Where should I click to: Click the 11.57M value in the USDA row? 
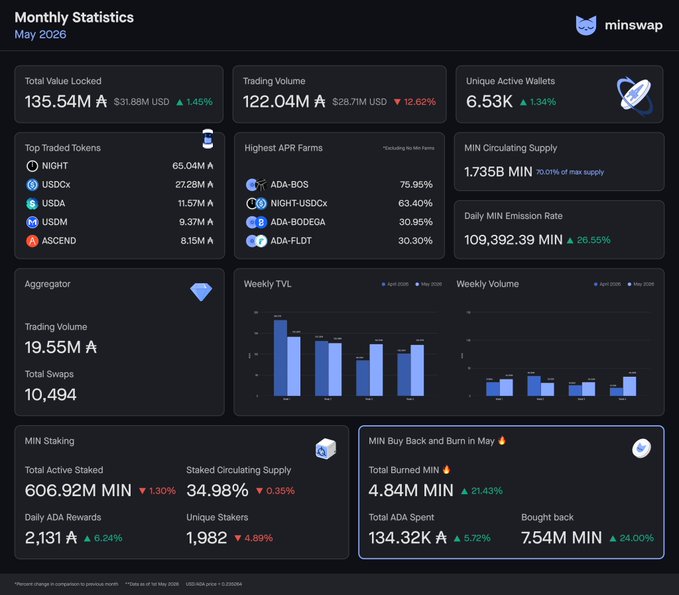click(196, 203)
